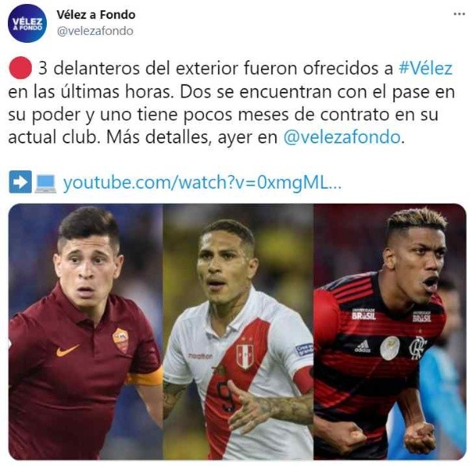Open the #Vélez hashtag

click(425, 68)
